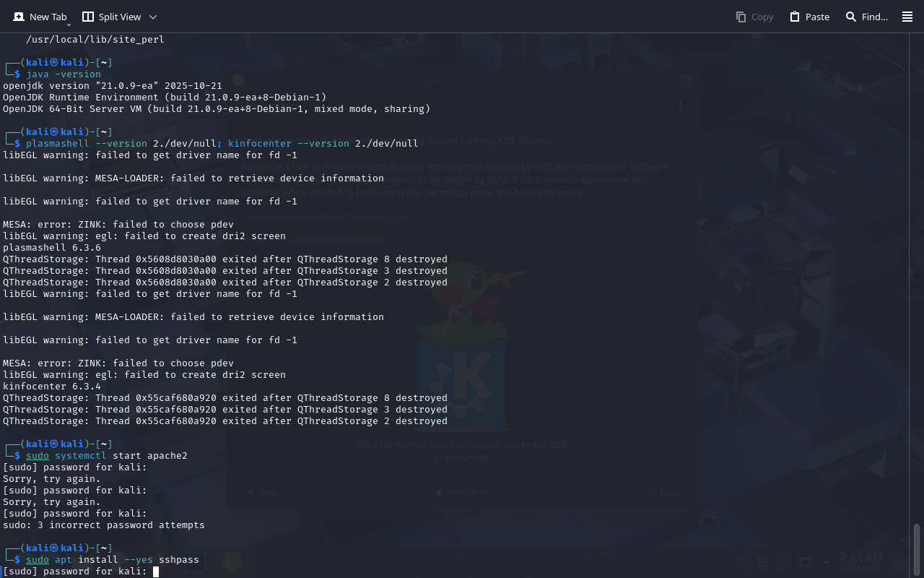
Task: Click the scrollbar track above the handle
Action: pos(917,289)
